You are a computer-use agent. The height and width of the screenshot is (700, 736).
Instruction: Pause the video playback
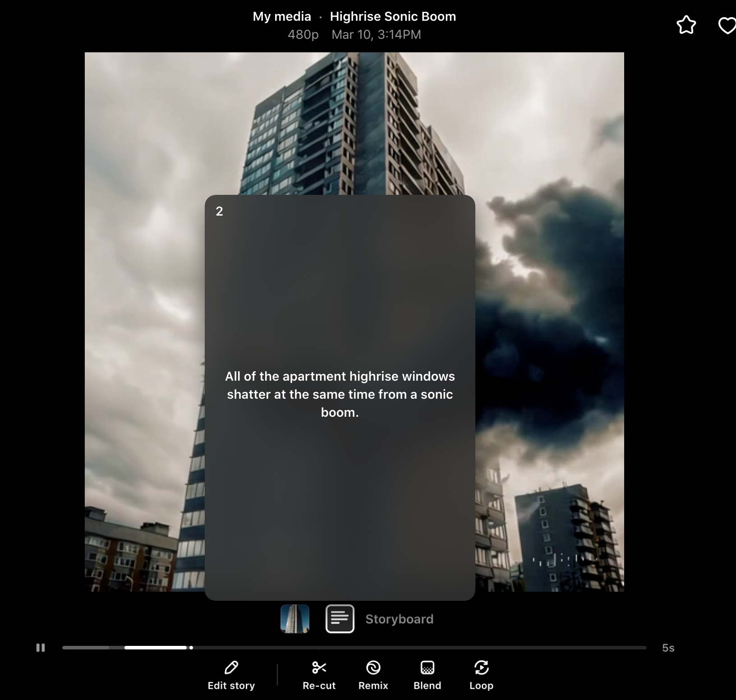click(41, 648)
